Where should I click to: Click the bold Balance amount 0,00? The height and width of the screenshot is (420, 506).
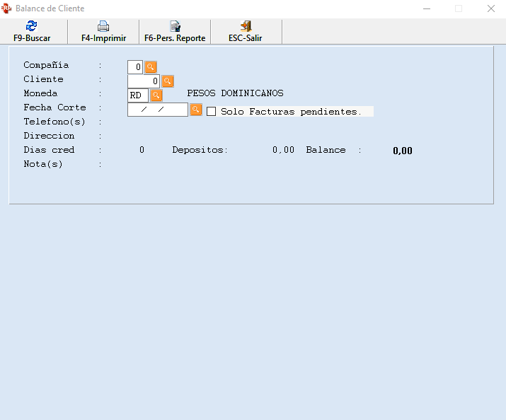[402, 151]
